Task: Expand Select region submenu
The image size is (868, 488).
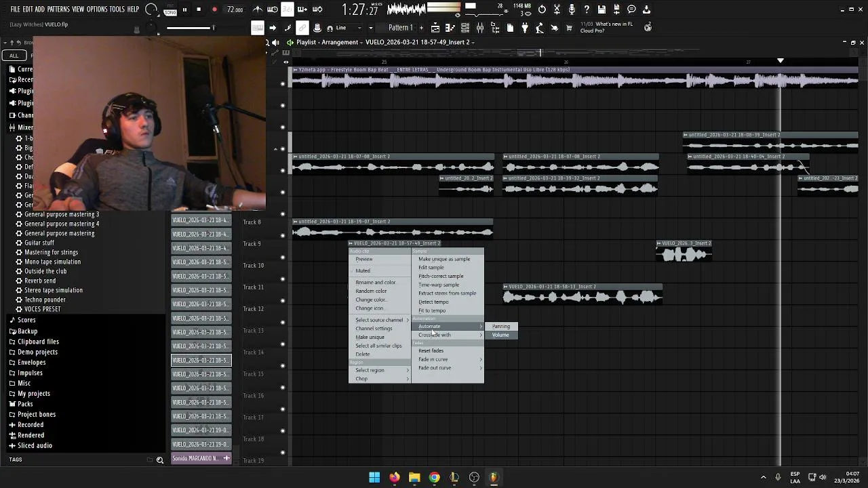Action: (x=380, y=370)
